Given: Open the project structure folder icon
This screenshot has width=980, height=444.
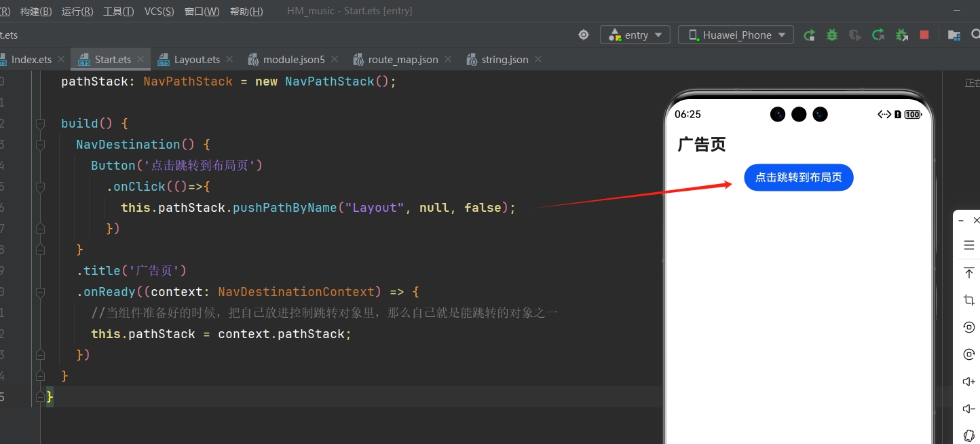Looking at the screenshot, I should (x=954, y=35).
